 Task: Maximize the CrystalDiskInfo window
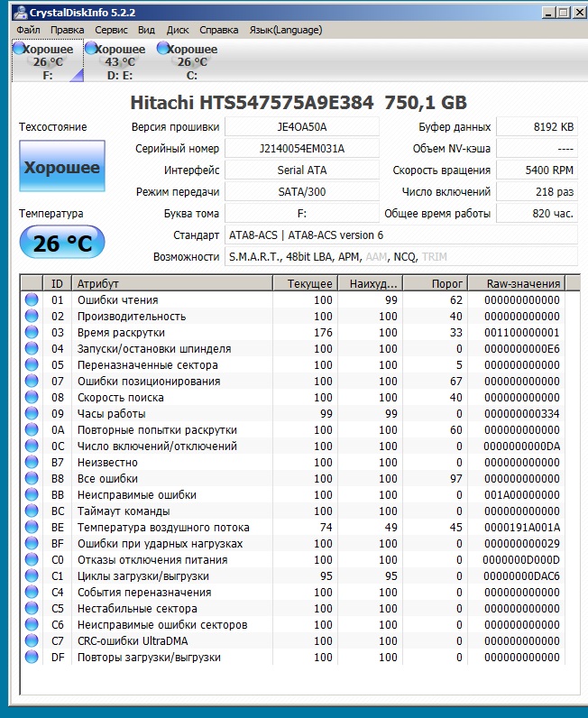click(564, 13)
